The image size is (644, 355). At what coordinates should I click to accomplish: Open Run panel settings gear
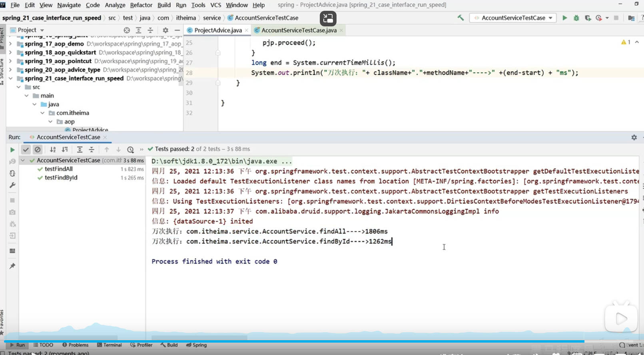pyautogui.click(x=634, y=137)
